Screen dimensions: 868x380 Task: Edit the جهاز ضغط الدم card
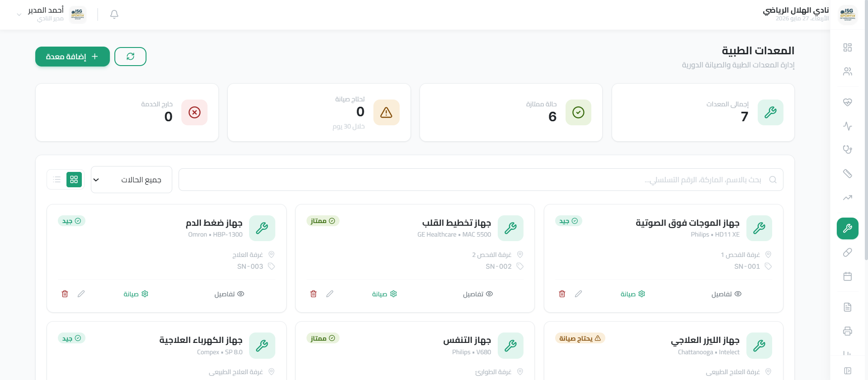click(81, 294)
